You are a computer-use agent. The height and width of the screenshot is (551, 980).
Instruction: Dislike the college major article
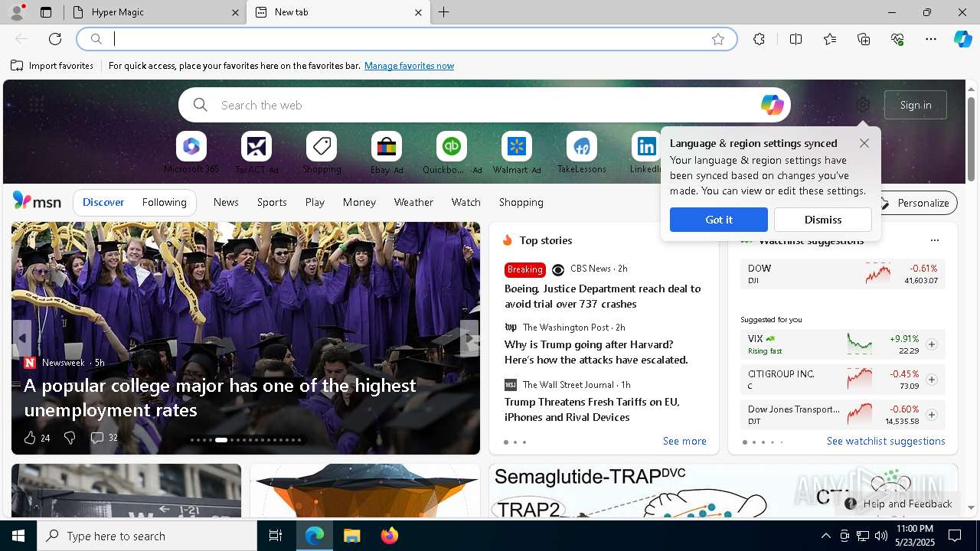pos(70,438)
